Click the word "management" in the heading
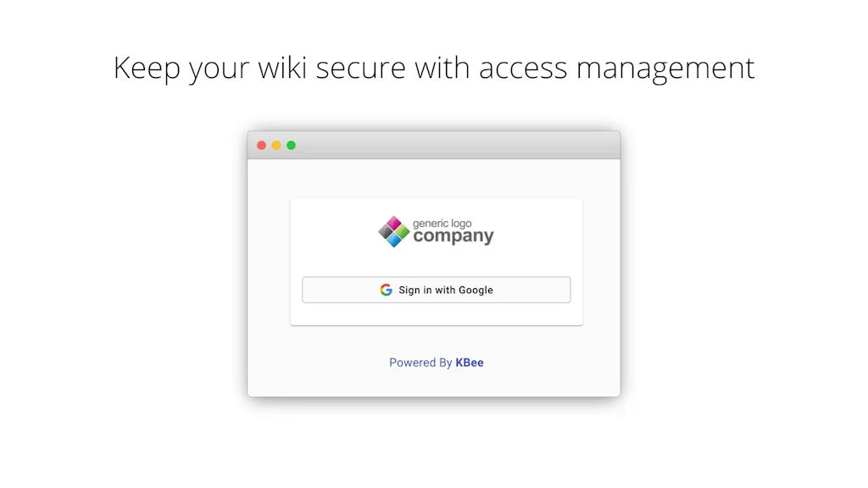The width and height of the screenshot is (868, 488). [x=665, y=68]
